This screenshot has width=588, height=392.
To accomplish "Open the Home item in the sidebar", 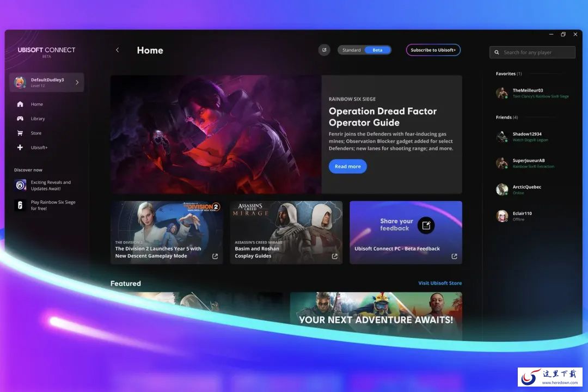I will [37, 105].
